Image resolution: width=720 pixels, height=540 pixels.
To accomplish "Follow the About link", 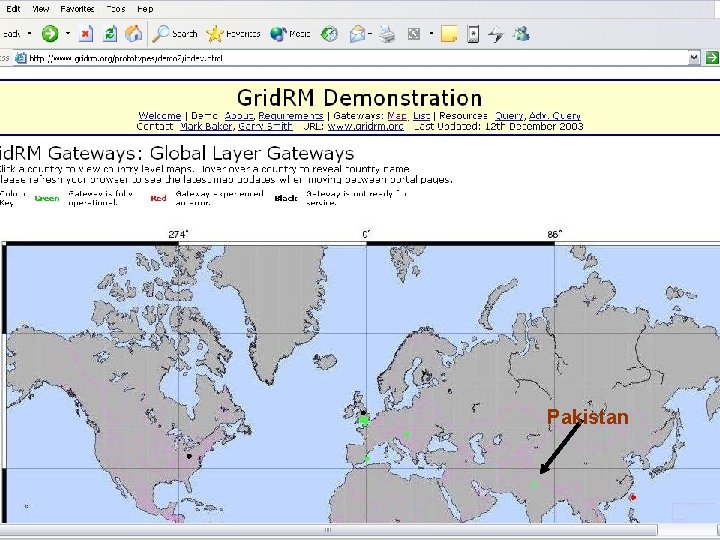I will pos(239,116).
